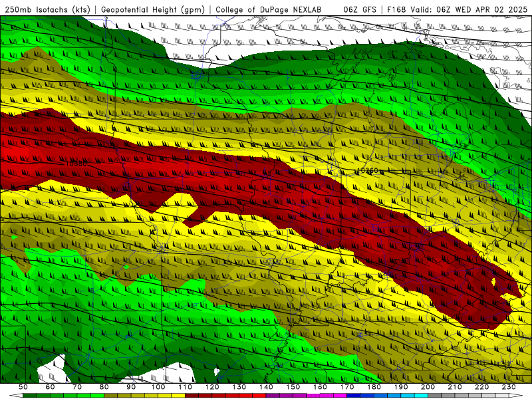Pick the cyan swatch below 200 on colorbar
The width and height of the screenshot is (532, 399).
point(421,396)
